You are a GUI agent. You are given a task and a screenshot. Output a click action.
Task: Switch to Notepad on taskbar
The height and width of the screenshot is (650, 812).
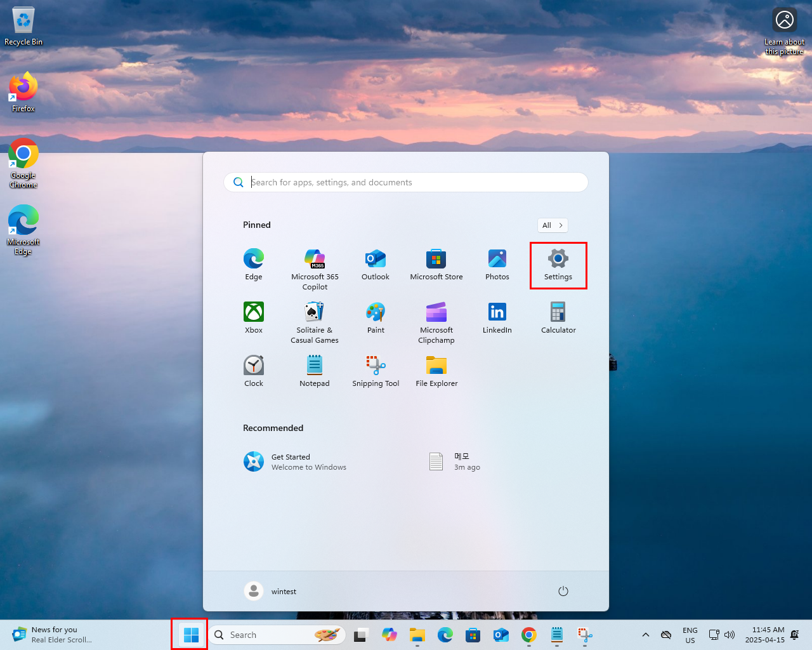557,635
